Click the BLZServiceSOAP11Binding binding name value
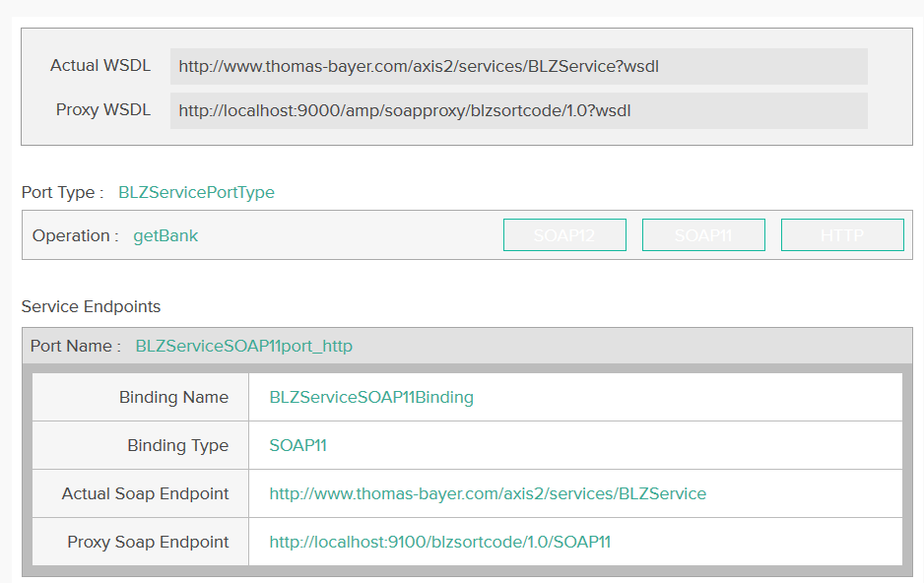 [371, 398]
